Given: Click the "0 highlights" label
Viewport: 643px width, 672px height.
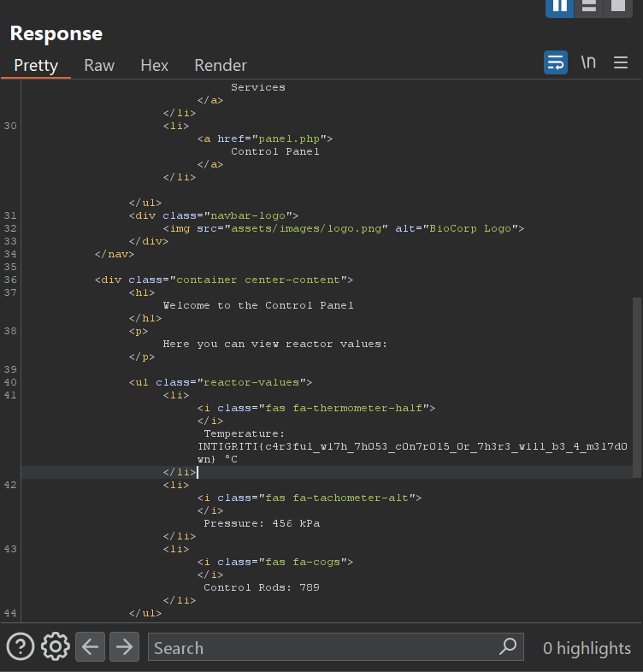Looking at the screenshot, I should click(x=587, y=648).
